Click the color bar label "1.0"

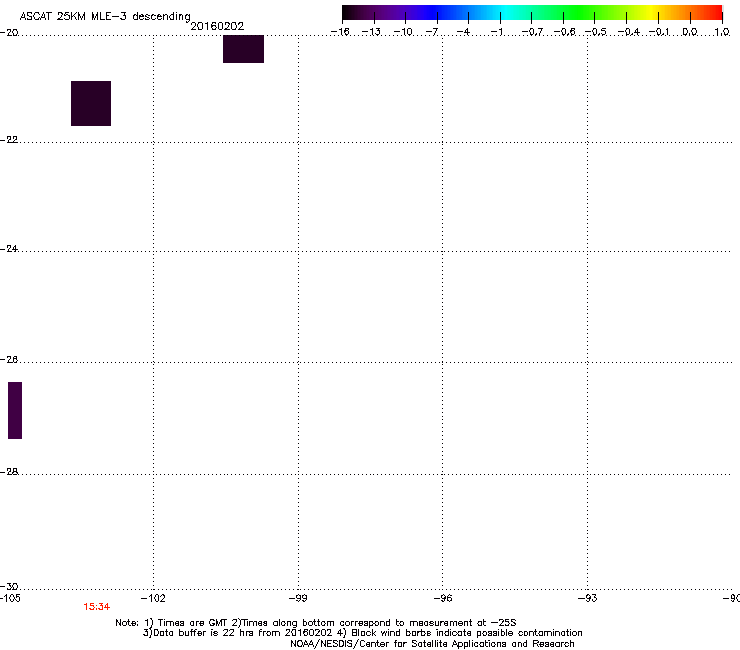coord(722,32)
